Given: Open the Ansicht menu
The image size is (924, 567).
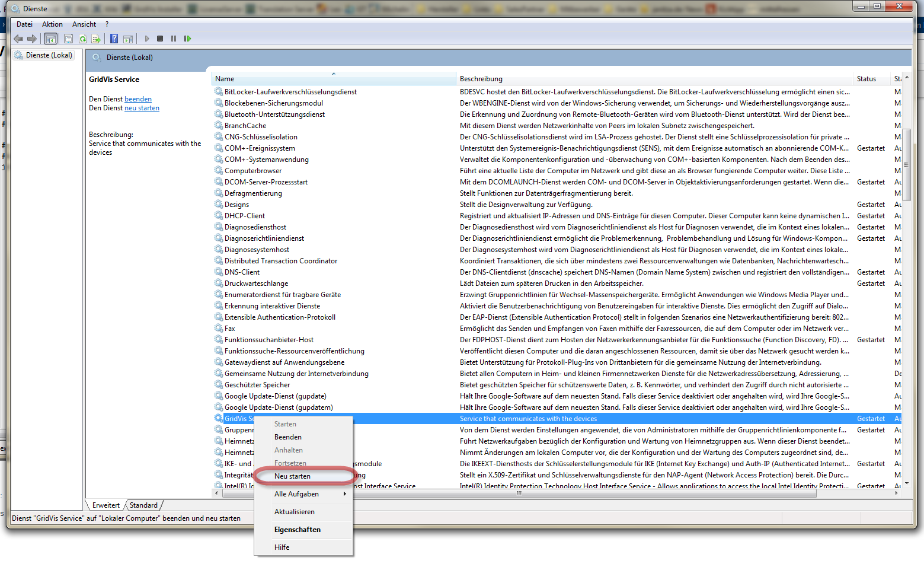Looking at the screenshot, I should click(x=84, y=24).
